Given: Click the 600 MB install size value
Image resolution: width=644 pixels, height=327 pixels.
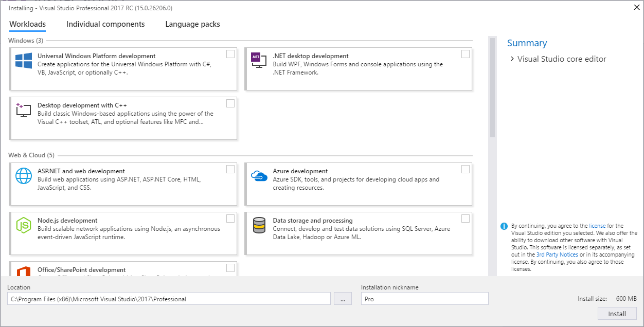Looking at the screenshot, I should coord(626,299).
